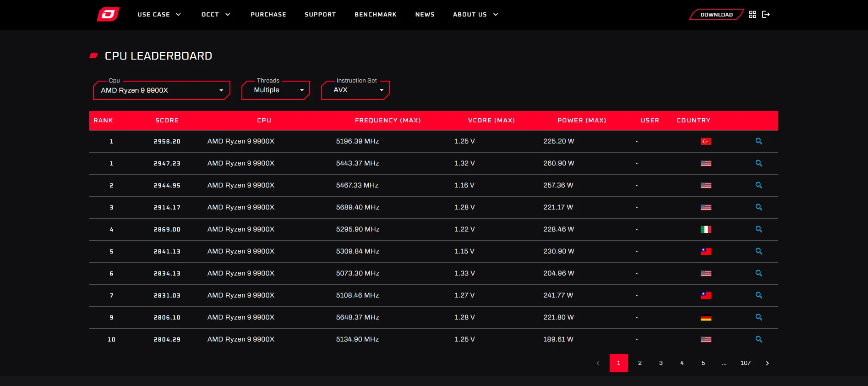Screen dimensions: 868x386
Task: Open the Benchmark page
Action: click(376, 15)
